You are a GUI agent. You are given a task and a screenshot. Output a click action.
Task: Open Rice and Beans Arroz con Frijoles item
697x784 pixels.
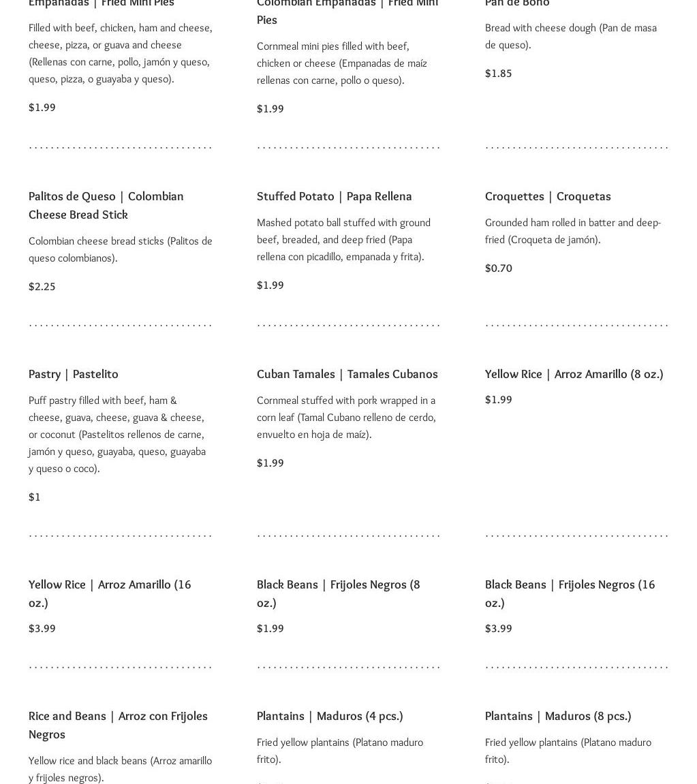(x=118, y=725)
